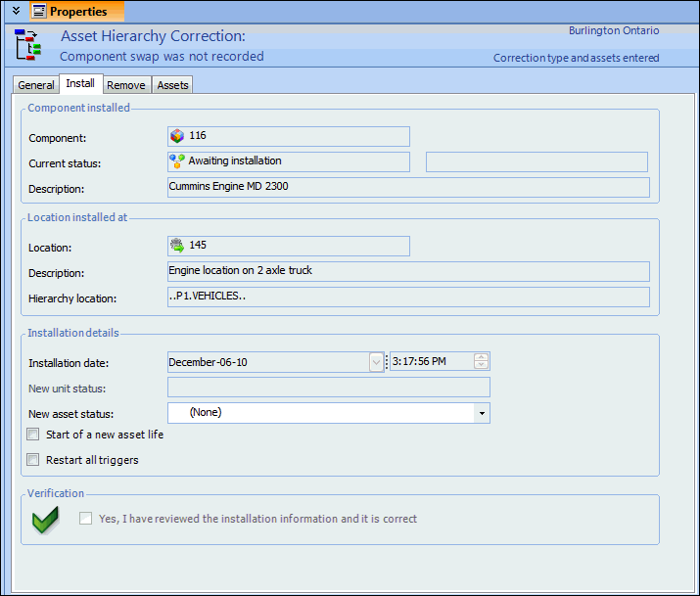
Task: Collapse the Properties panel with double chevron
Action: [x=15, y=12]
